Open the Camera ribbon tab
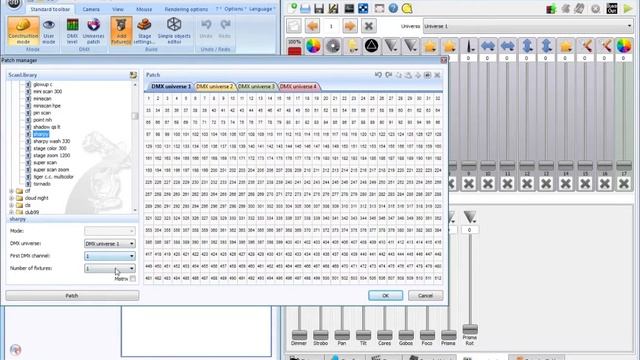This screenshot has width=640, height=360. click(x=91, y=9)
